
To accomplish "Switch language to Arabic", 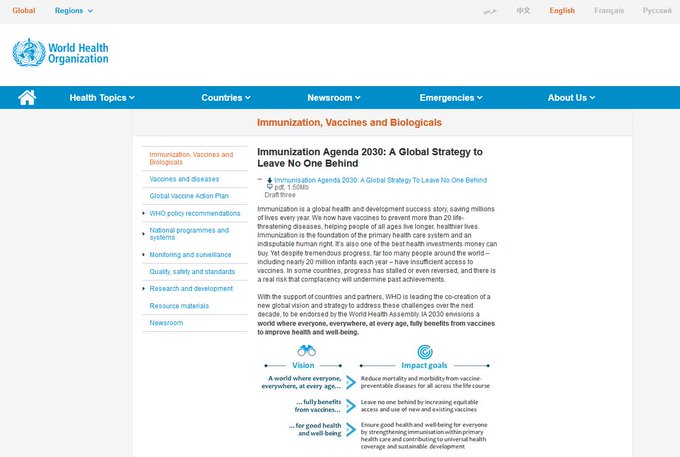I will 490,10.
